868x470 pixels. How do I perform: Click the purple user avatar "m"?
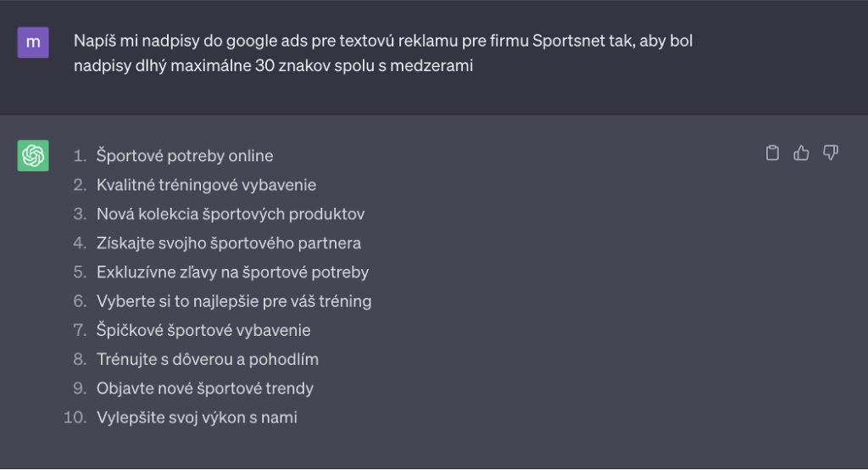pos(33,42)
